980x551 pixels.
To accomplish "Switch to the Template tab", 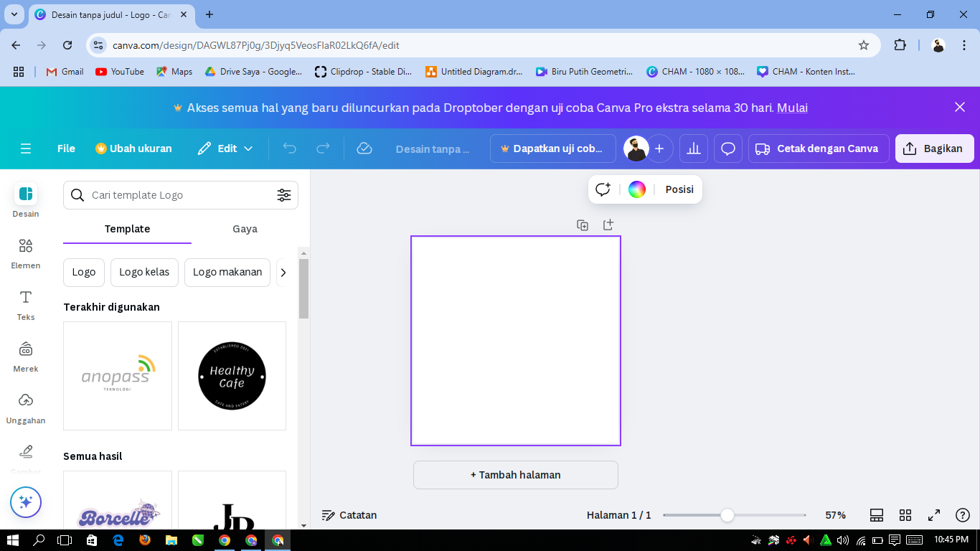I will tap(127, 229).
